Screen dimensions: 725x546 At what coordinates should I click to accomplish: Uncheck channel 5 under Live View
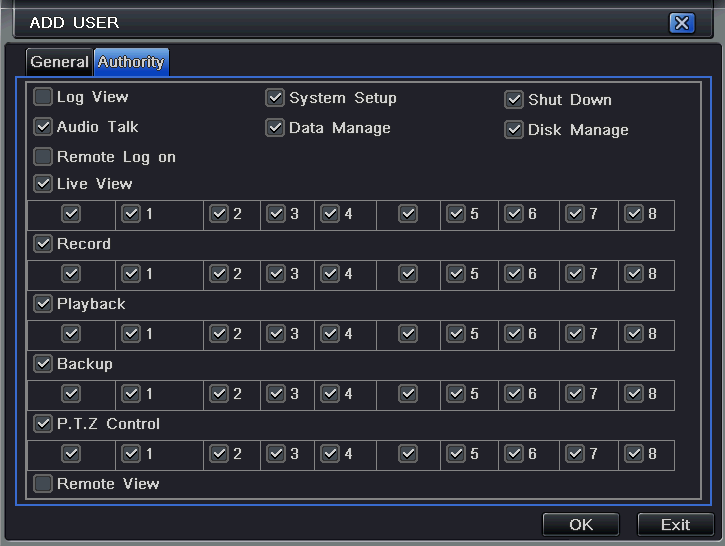click(456, 214)
